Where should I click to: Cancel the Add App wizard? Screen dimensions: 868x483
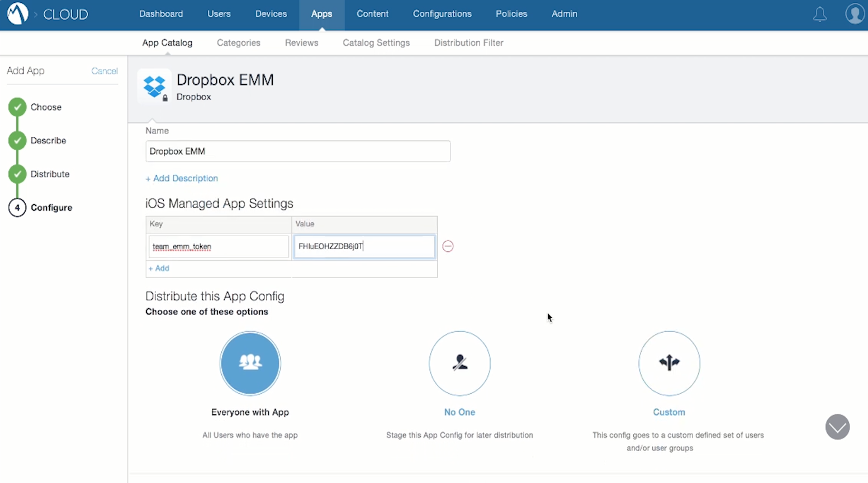click(x=105, y=71)
